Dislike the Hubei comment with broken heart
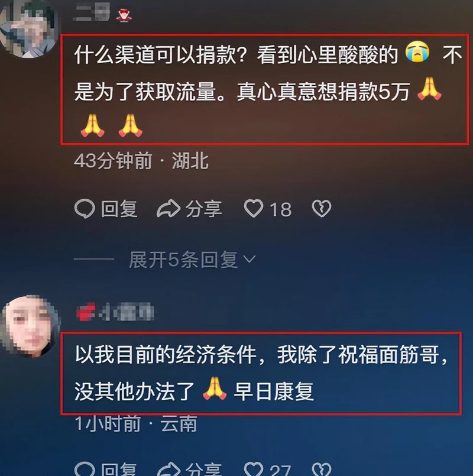473x476 pixels. (x=322, y=209)
